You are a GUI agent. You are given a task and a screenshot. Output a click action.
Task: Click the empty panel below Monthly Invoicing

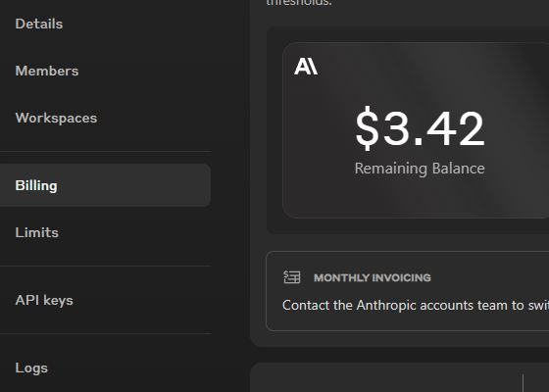click(400, 377)
